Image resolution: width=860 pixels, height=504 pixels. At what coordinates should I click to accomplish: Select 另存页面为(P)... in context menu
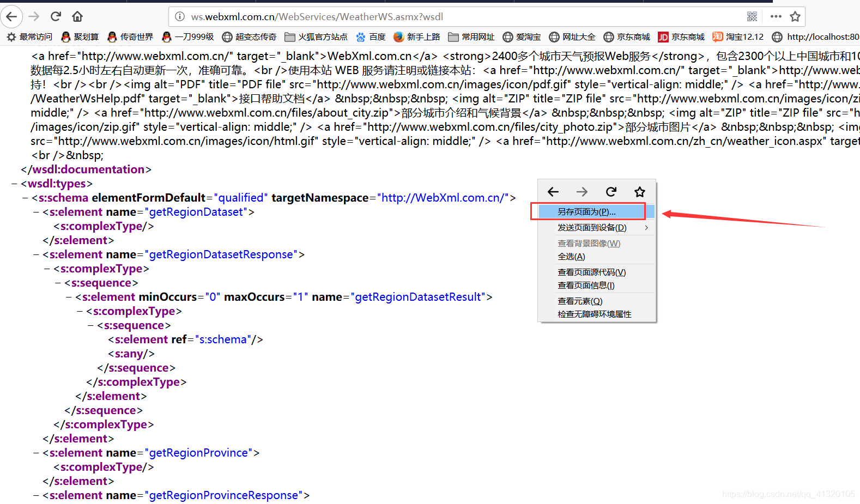[596, 211]
